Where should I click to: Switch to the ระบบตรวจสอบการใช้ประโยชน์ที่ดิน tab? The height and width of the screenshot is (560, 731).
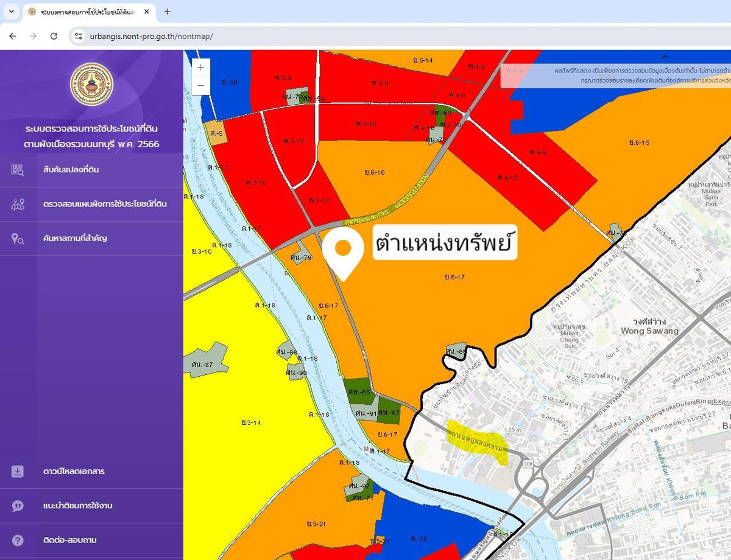(x=85, y=12)
